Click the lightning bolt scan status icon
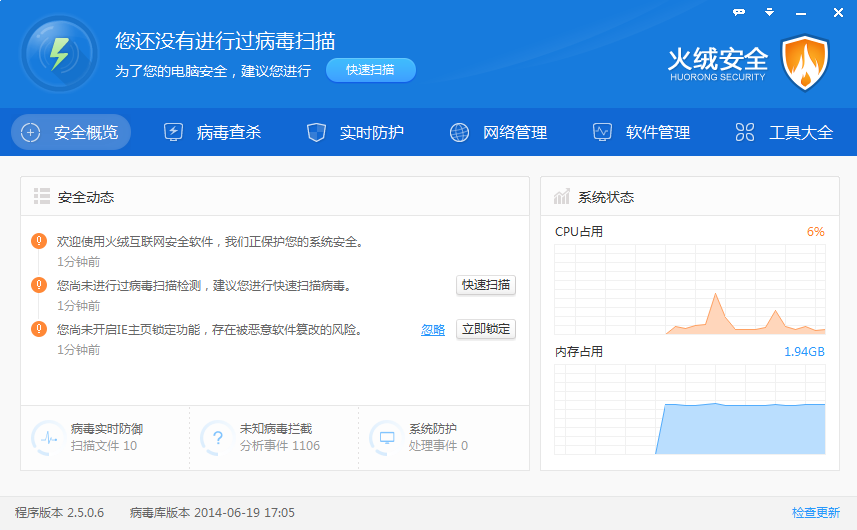Screen dimensions: 857x530 click(59, 54)
